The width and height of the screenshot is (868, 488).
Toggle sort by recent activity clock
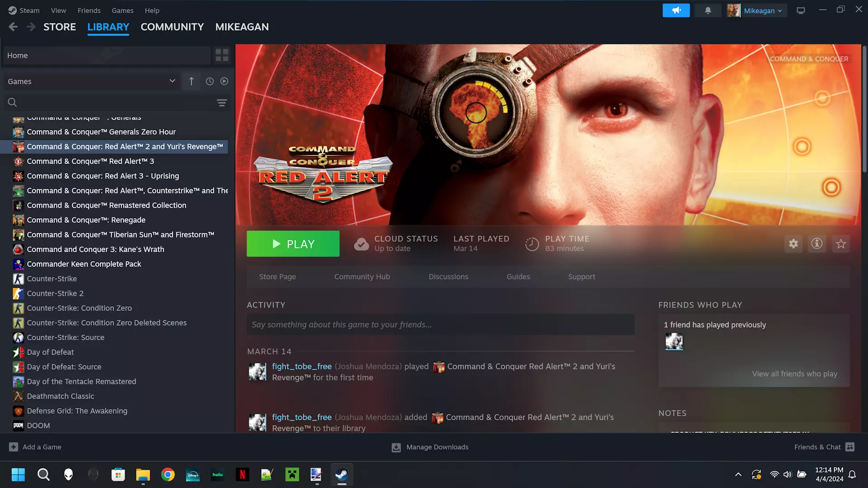(210, 81)
